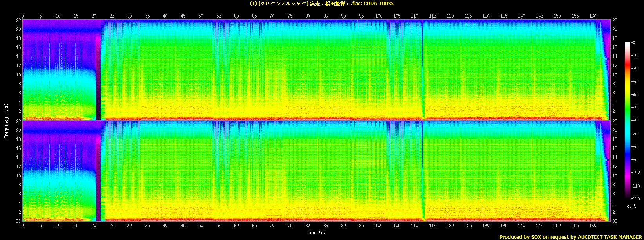Screen dimensions: 644x240
Task: Select the -60 mark on color scale
Action: (x=635, y=121)
